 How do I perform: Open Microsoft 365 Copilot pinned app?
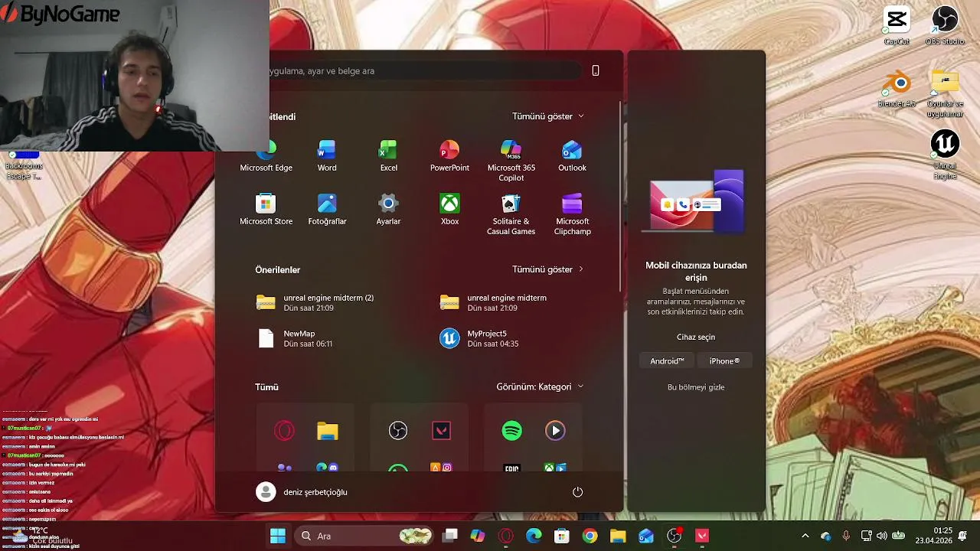click(x=511, y=161)
